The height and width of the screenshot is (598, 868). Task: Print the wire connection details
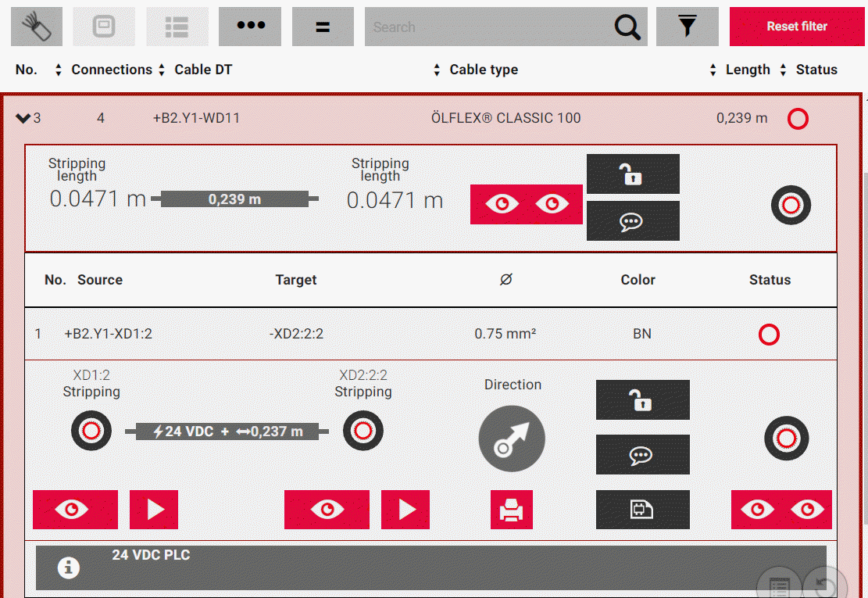pyautogui.click(x=512, y=509)
